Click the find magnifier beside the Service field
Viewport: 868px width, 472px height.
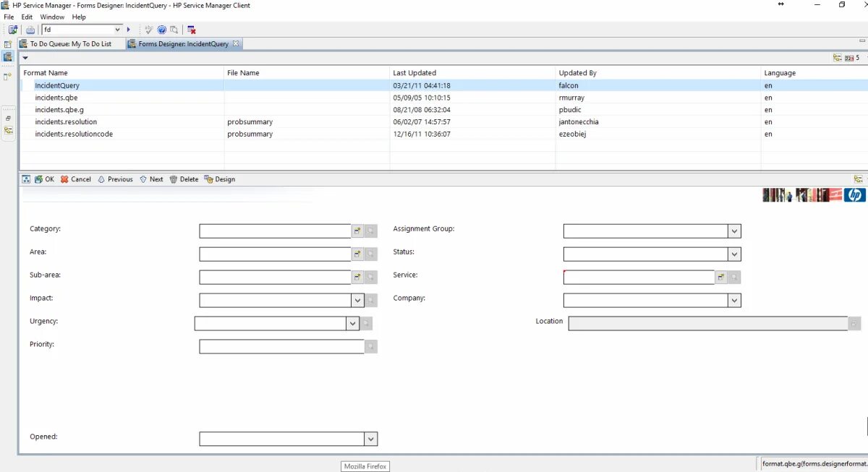click(x=735, y=278)
